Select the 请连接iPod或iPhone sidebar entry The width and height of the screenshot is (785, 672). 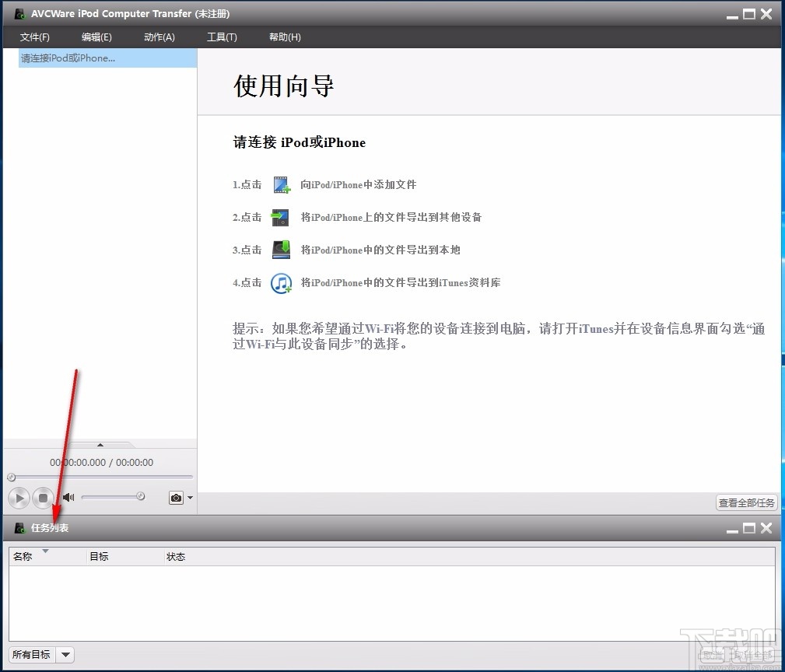click(70, 58)
